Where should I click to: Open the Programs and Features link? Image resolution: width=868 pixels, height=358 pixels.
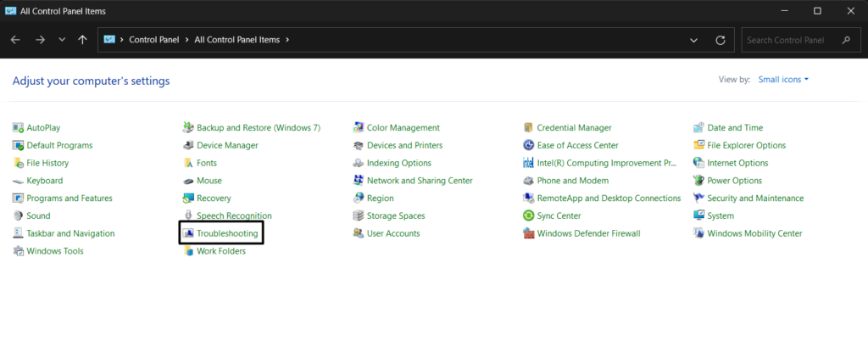pos(70,198)
